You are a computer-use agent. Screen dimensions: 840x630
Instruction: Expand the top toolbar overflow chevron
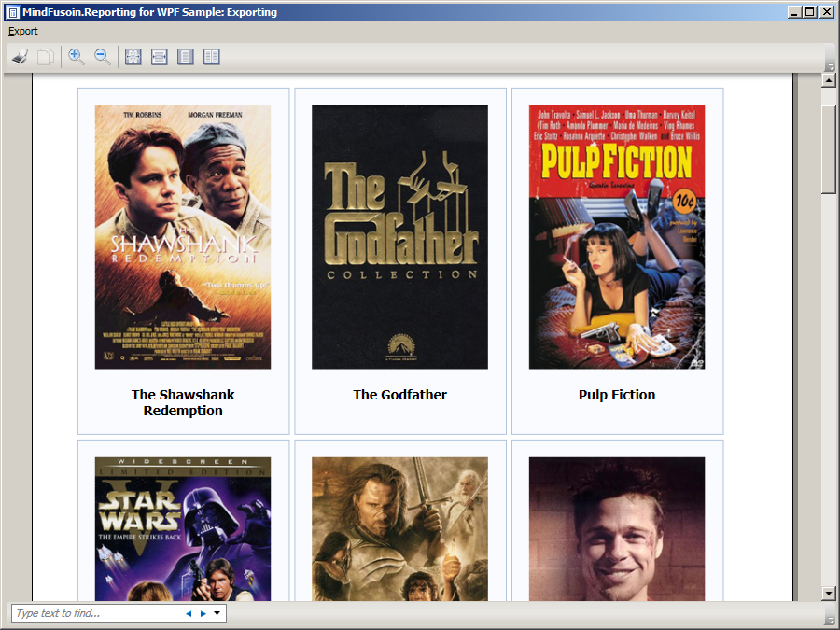830,66
